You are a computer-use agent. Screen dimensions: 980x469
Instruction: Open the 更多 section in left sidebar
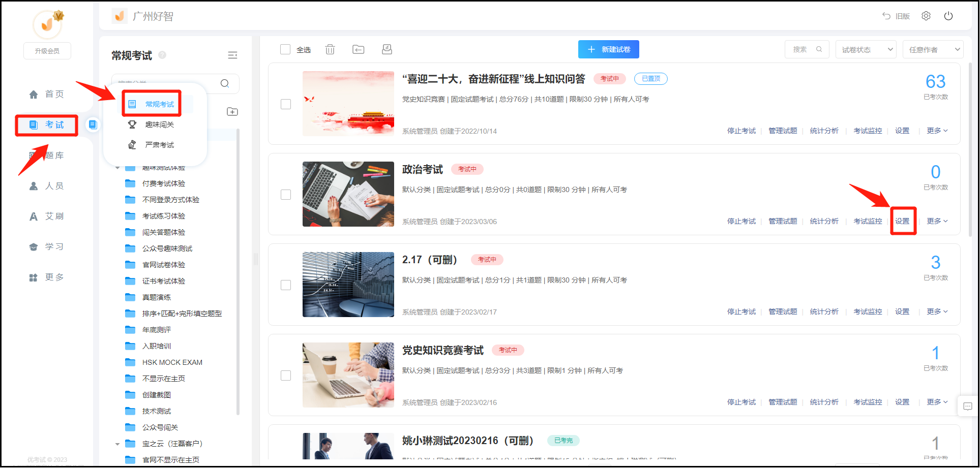coord(47,277)
